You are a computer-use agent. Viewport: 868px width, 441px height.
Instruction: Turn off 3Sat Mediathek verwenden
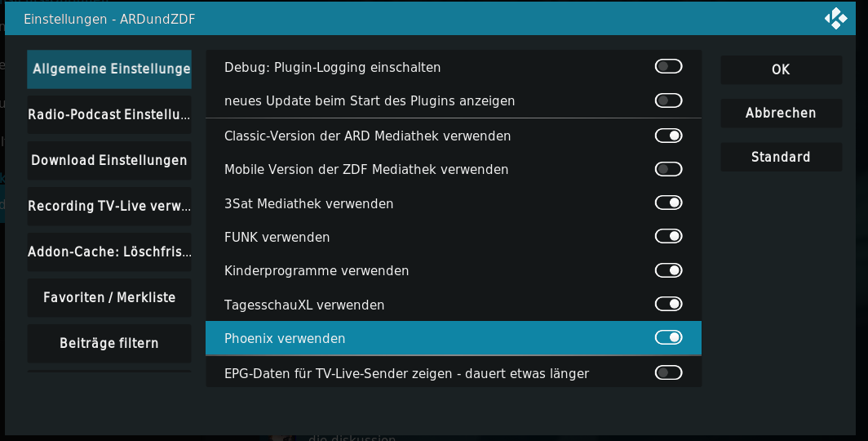click(668, 203)
